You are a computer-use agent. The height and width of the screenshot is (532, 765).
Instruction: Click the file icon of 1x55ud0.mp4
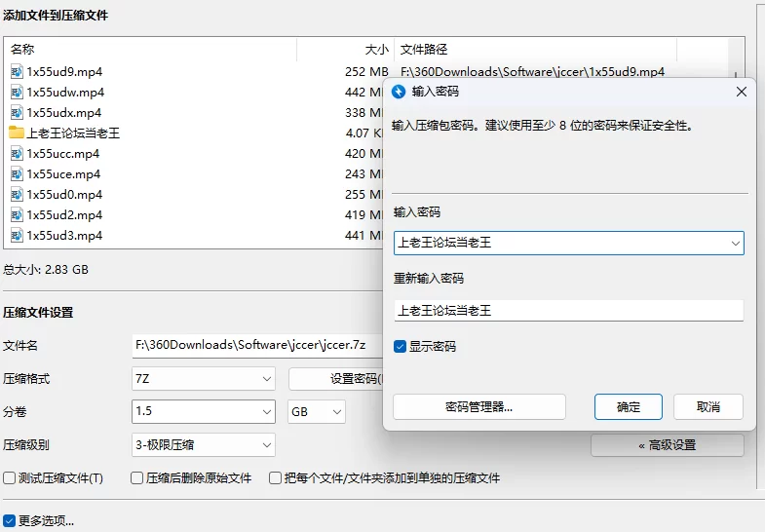17,195
